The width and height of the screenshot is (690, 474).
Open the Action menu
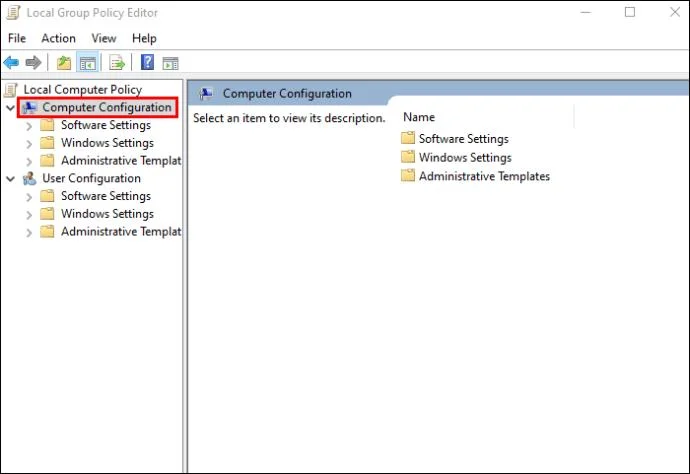pos(59,38)
